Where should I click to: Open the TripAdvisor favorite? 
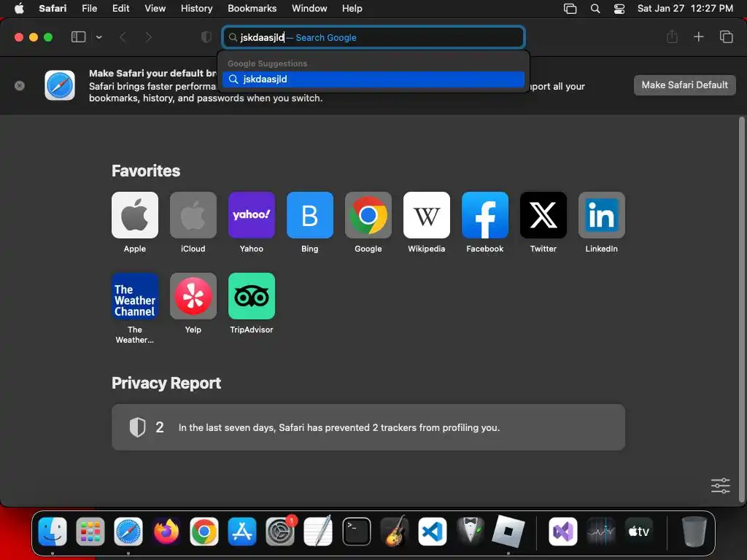click(x=252, y=296)
